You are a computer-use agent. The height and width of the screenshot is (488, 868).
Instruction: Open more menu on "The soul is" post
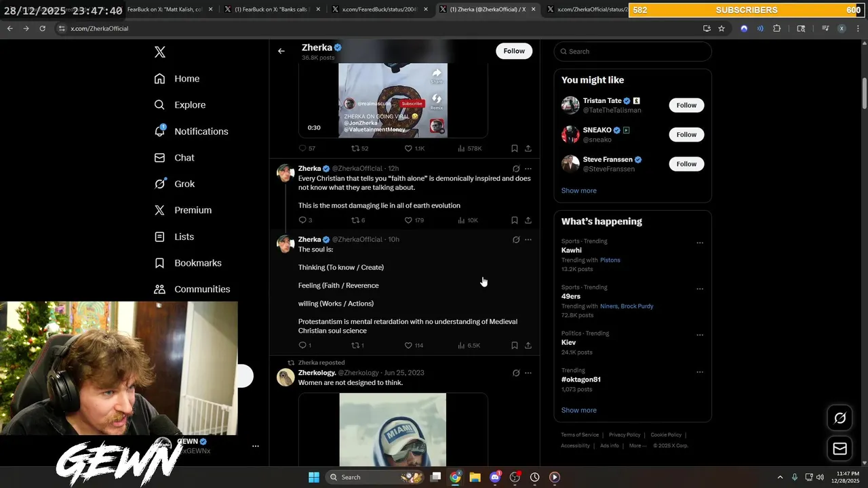(528, 240)
